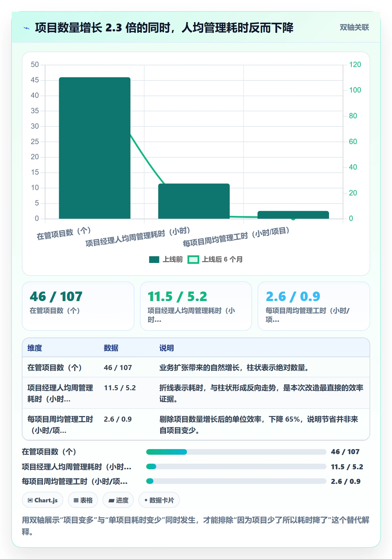Click the footer note starting with 用双轴展示

pos(196,526)
